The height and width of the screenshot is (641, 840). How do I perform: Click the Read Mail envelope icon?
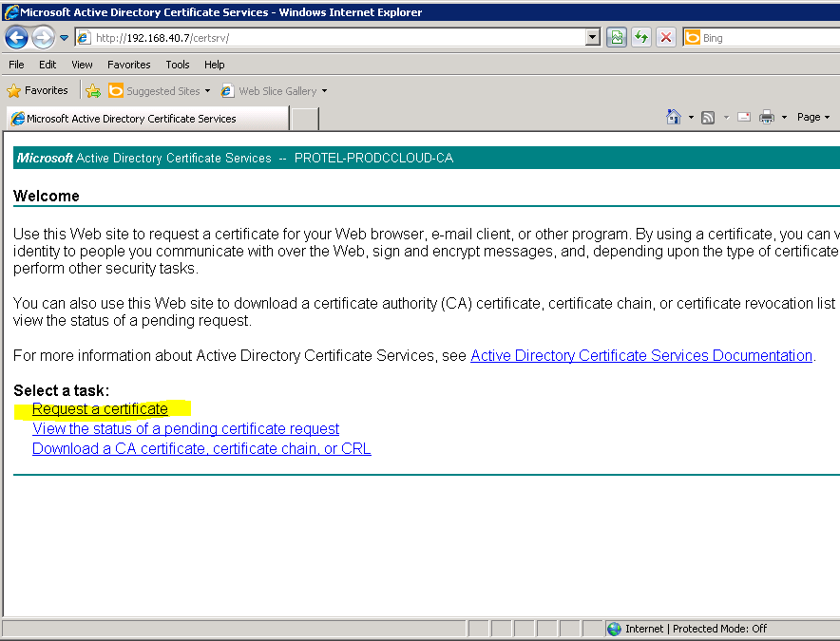(x=743, y=117)
